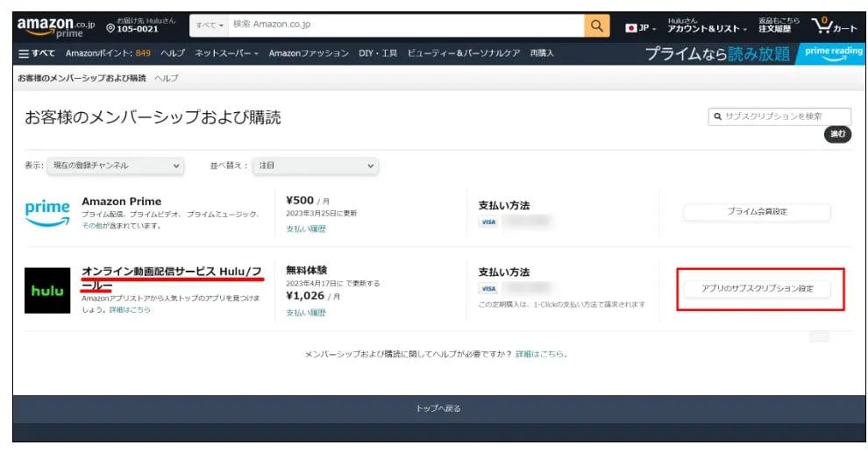Screen dimensions: 868x452
Task: Open the shopping cart icon
Action: click(x=833, y=26)
